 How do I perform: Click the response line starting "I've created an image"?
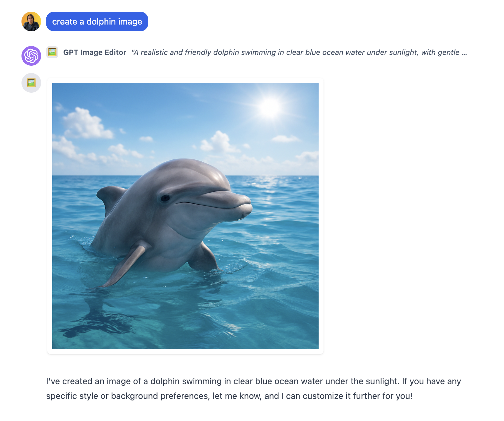tap(254, 381)
